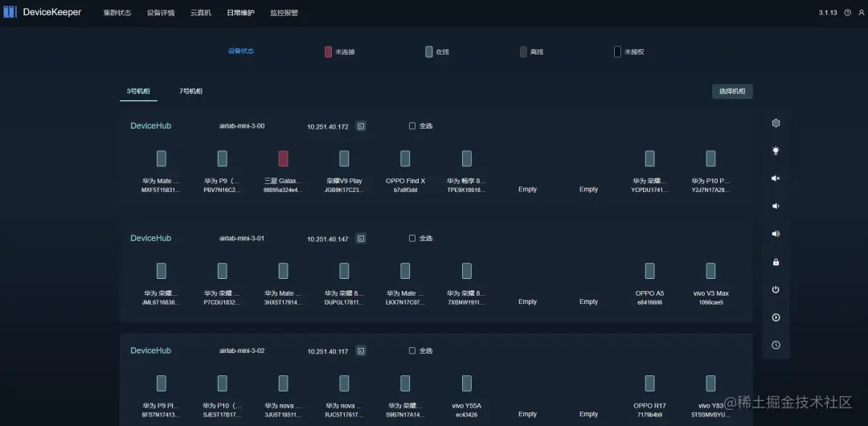Select the OPPO R17 device icon

(650, 383)
